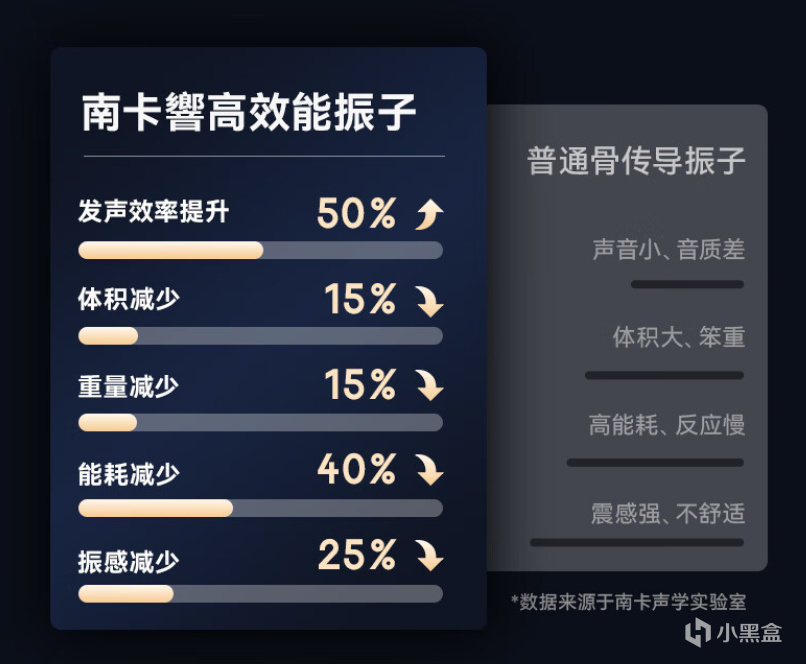The width and height of the screenshot is (806, 664).
Task: Click the 振感减少 progress bar
Action: coord(260,594)
